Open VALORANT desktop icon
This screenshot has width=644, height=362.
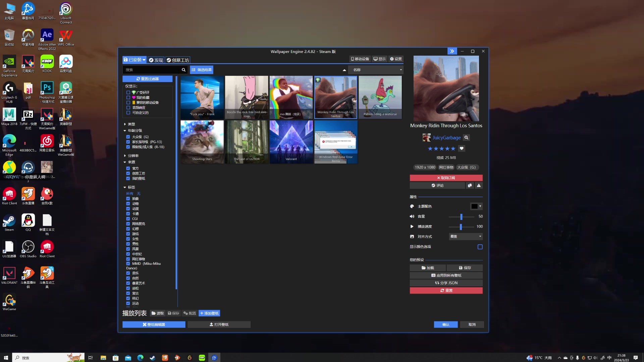tap(9, 276)
